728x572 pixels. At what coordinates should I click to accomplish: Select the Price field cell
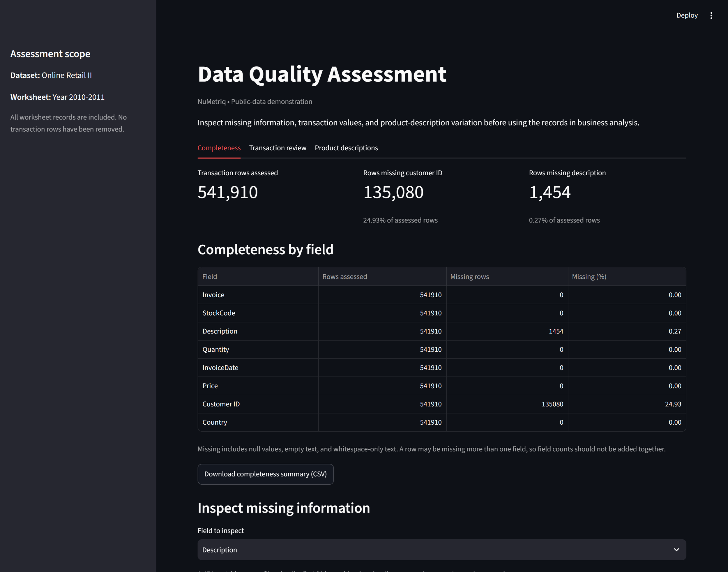pos(258,386)
